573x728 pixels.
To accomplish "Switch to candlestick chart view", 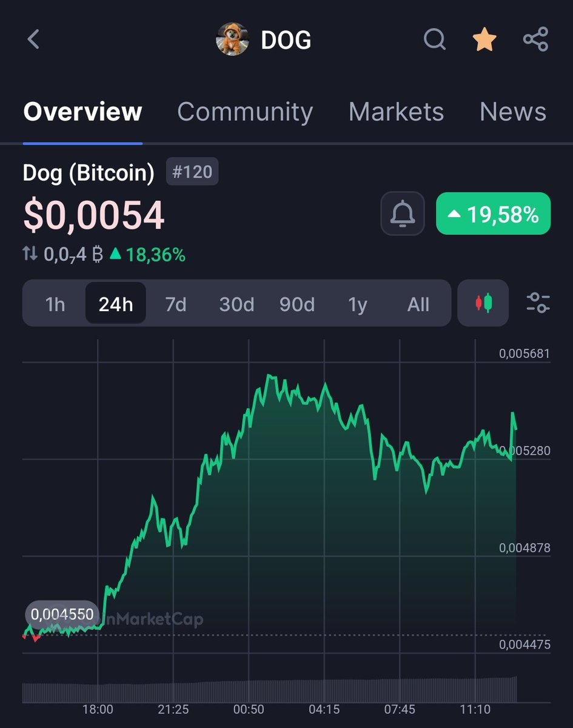I will tap(483, 303).
